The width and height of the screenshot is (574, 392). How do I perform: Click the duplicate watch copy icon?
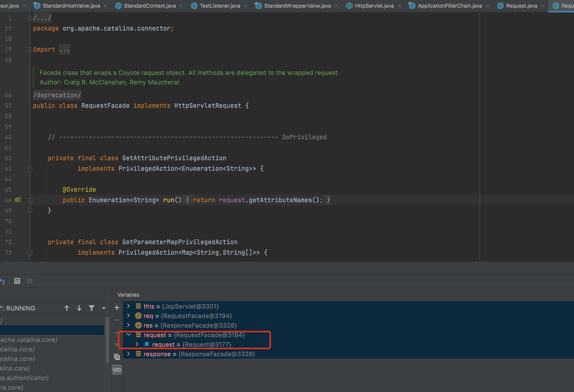coord(117,357)
